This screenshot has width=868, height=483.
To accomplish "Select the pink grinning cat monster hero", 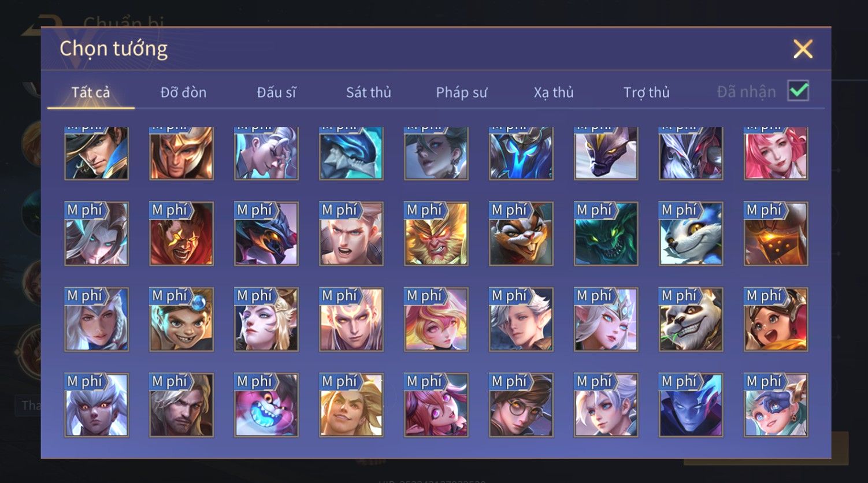I will (266, 405).
